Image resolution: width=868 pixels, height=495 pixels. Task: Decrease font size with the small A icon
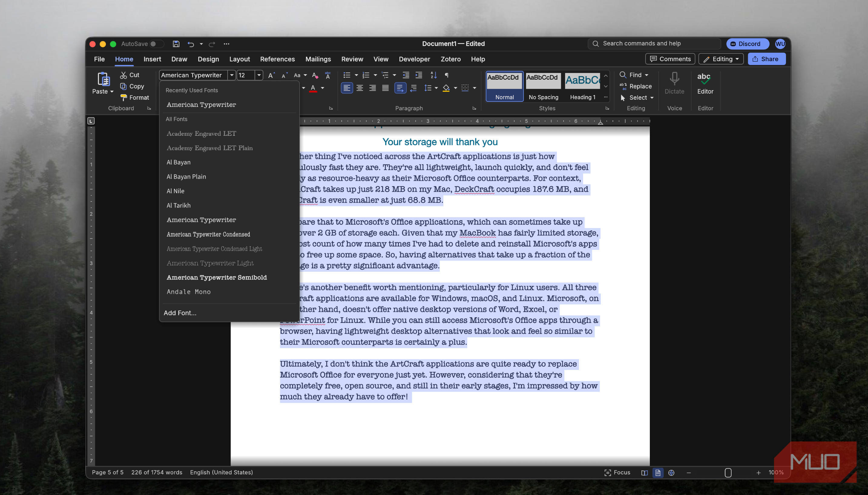point(284,75)
